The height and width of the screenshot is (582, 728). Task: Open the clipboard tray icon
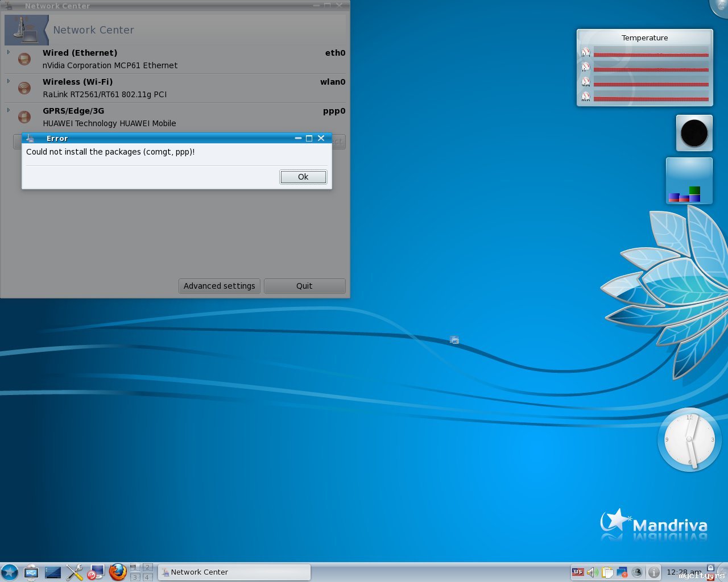pos(607,572)
